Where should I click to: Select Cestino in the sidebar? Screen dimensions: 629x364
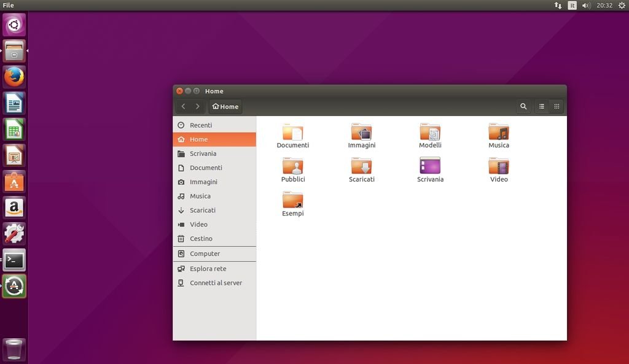[201, 239]
